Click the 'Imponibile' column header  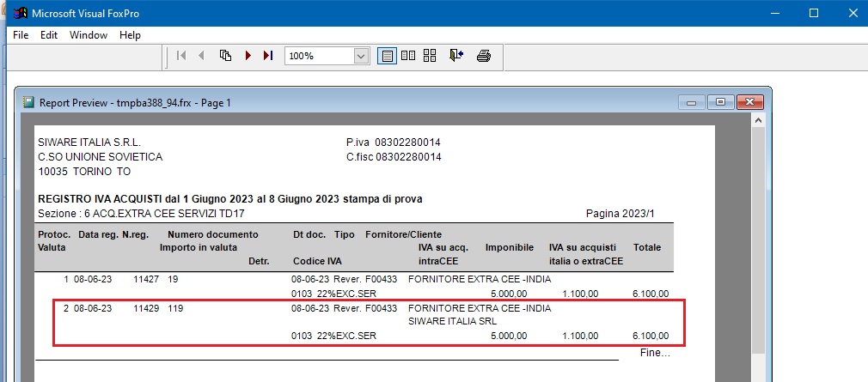pyautogui.click(x=510, y=247)
